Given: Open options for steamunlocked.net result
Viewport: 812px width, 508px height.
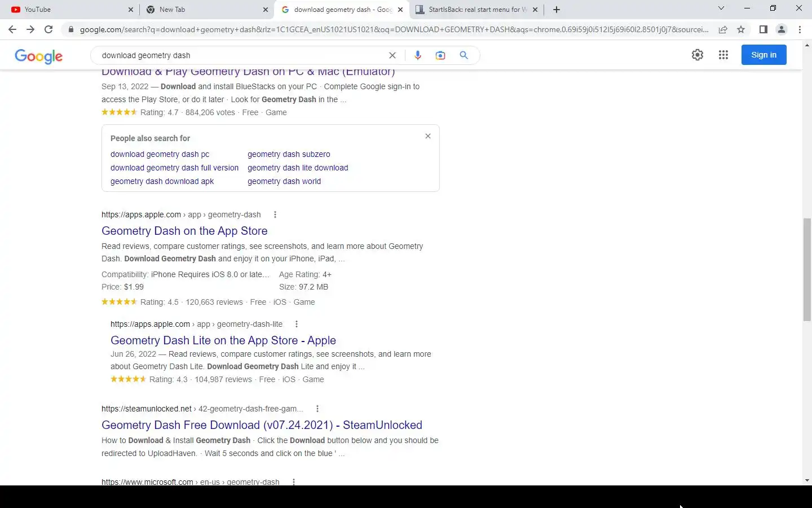Looking at the screenshot, I should point(317,409).
